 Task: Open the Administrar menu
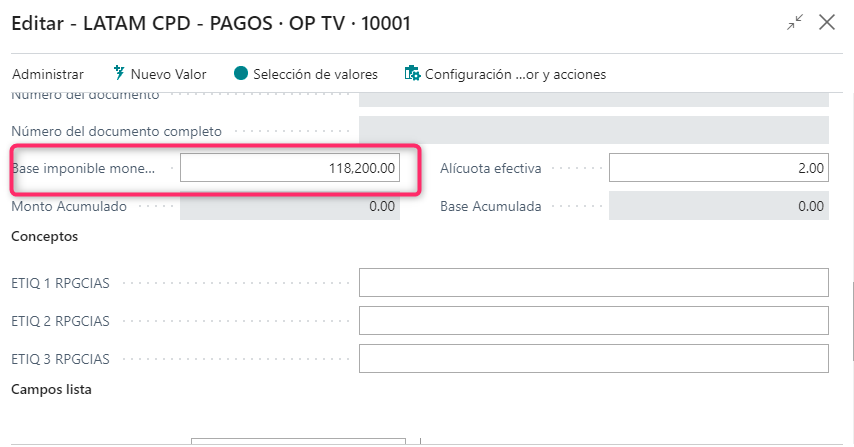[x=48, y=74]
